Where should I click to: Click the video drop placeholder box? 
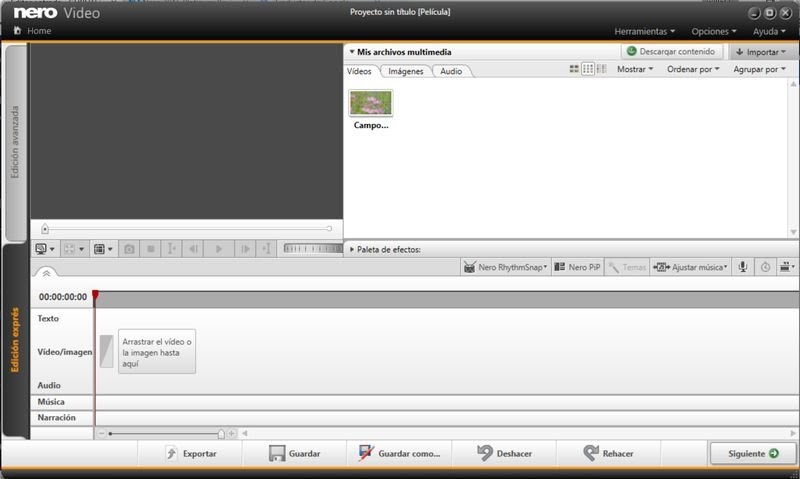pyautogui.click(x=157, y=351)
